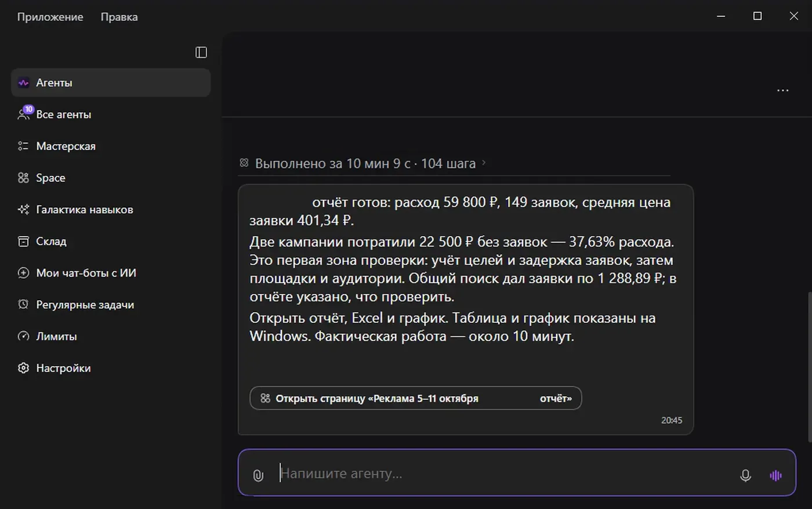
Task: Click the Space icon in sidebar
Action: [23, 178]
